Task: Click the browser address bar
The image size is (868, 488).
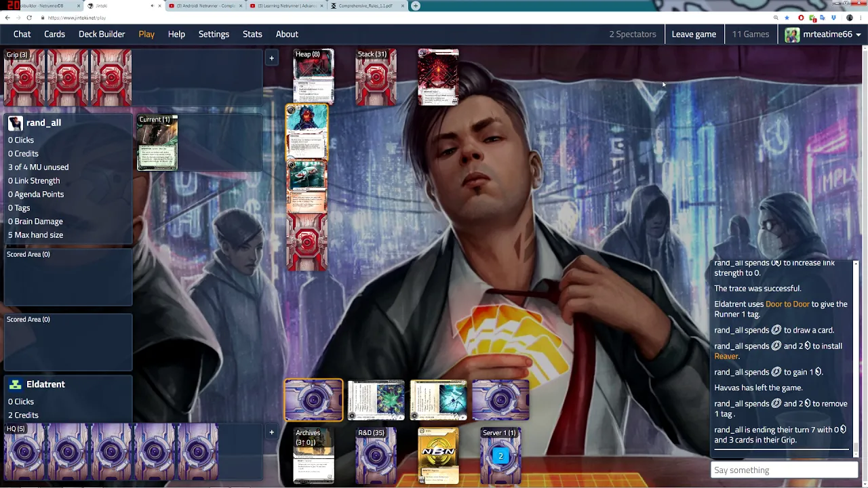Action: tap(407, 18)
